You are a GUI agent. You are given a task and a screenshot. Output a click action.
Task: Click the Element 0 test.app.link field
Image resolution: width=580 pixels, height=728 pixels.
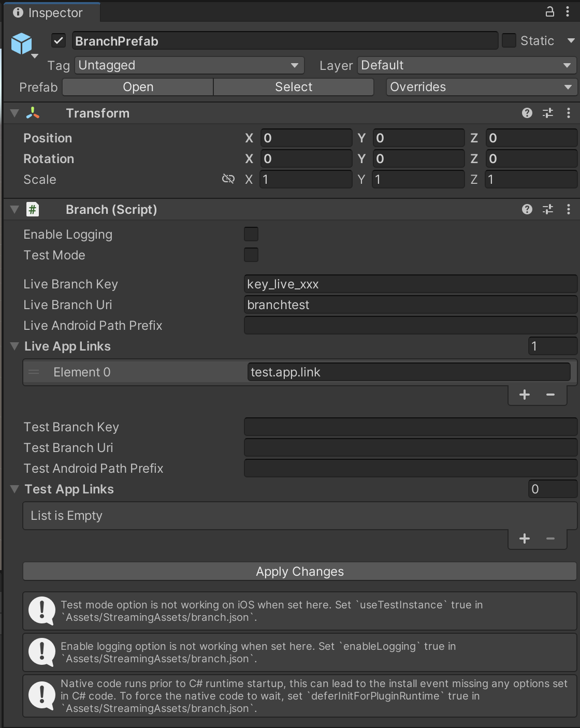click(x=409, y=372)
